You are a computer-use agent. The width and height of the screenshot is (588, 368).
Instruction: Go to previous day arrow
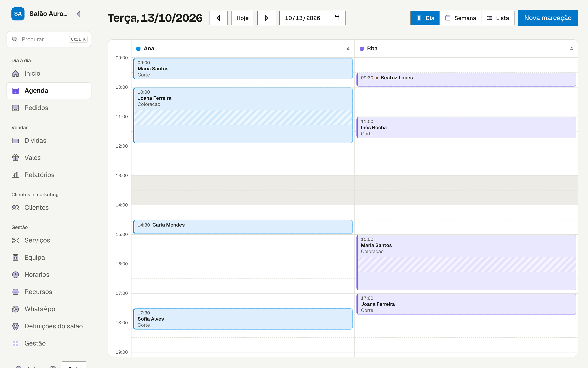pyautogui.click(x=218, y=18)
